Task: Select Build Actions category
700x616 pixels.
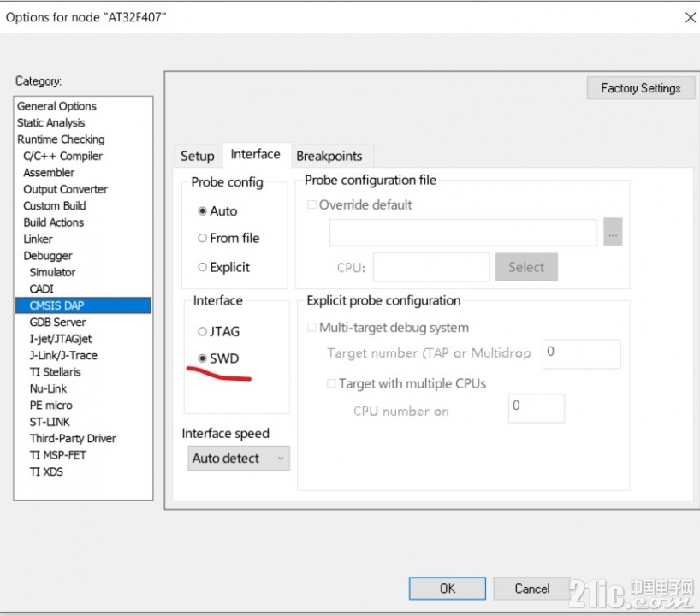Action: [x=54, y=222]
